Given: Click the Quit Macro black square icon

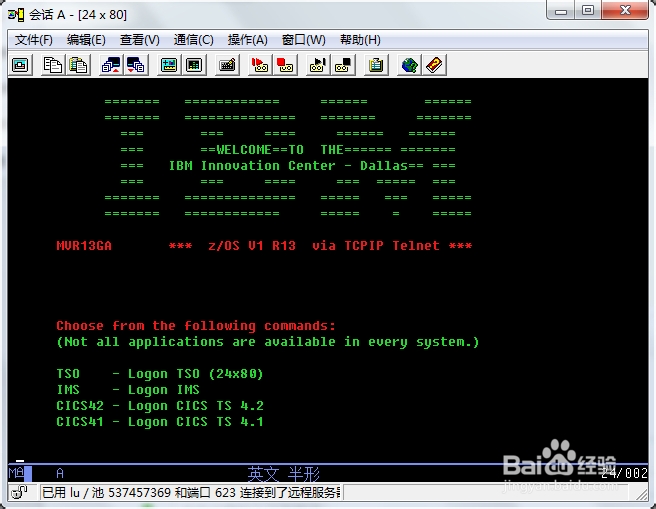Looking at the screenshot, I should tap(343, 65).
